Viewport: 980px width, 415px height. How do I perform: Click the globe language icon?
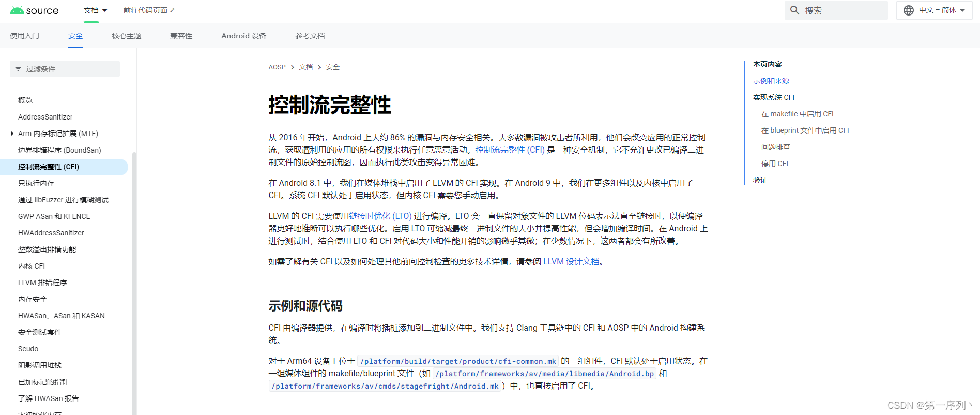(908, 10)
